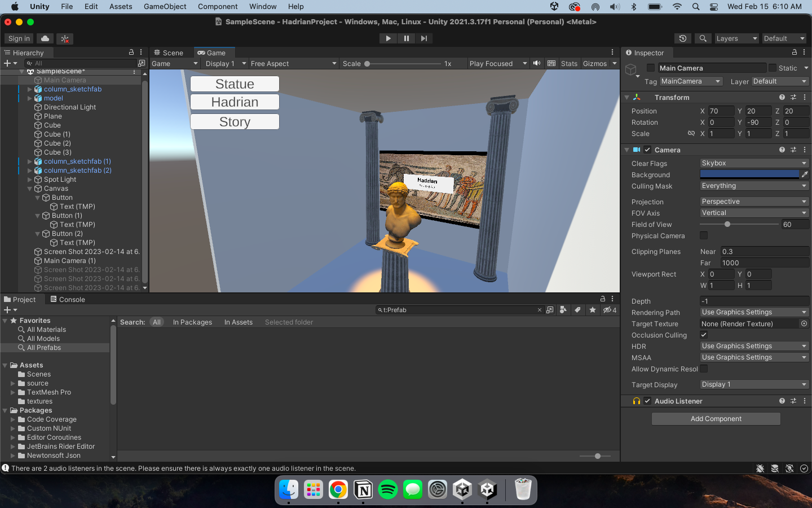Open the GameObject menu
The width and height of the screenshot is (812, 508).
[x=165, y=7]
